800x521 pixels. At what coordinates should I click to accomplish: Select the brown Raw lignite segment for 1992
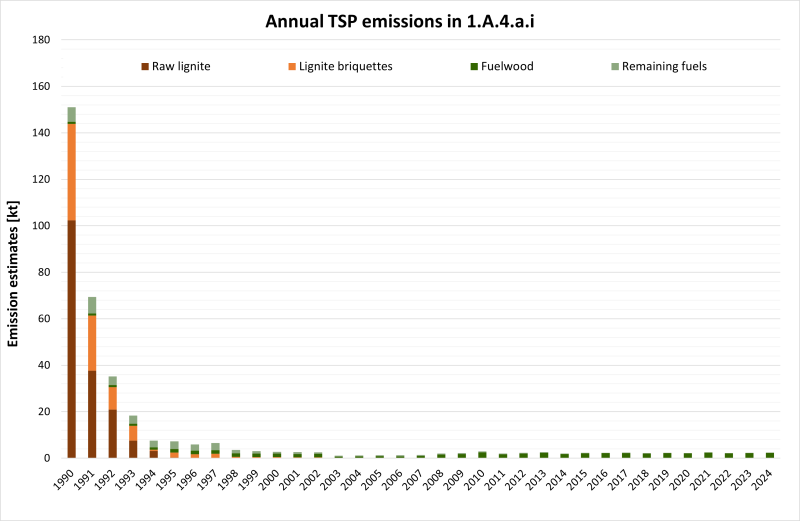point(113,434)
